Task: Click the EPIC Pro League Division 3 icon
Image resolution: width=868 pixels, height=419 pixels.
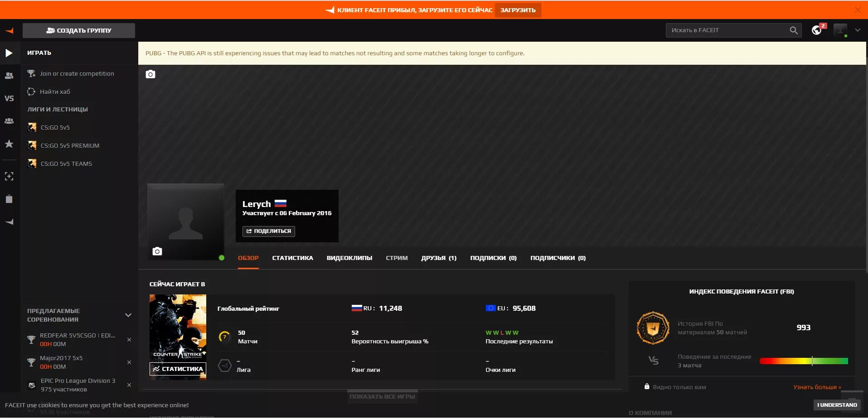Action: (x=32, y=385)
